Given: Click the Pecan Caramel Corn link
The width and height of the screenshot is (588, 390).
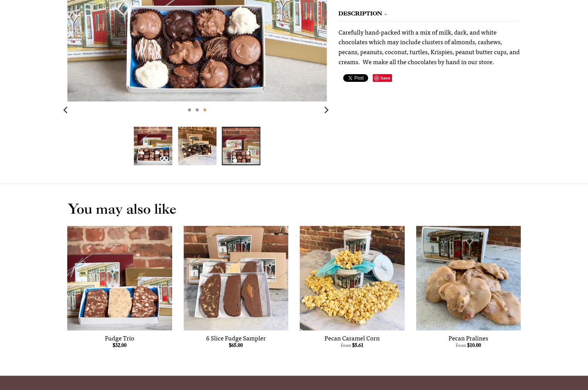Looking at the screenshot, I should tap(352, 338).
